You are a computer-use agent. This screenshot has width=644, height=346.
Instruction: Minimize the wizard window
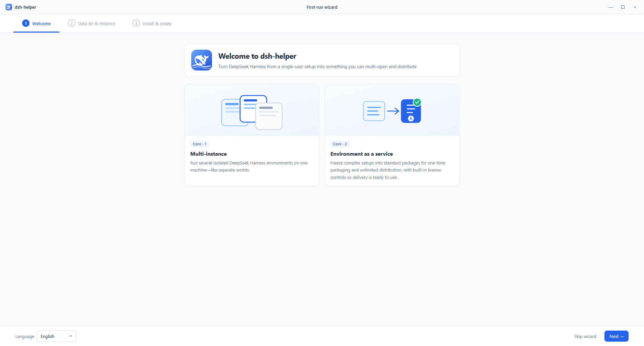tap(611, 7)
